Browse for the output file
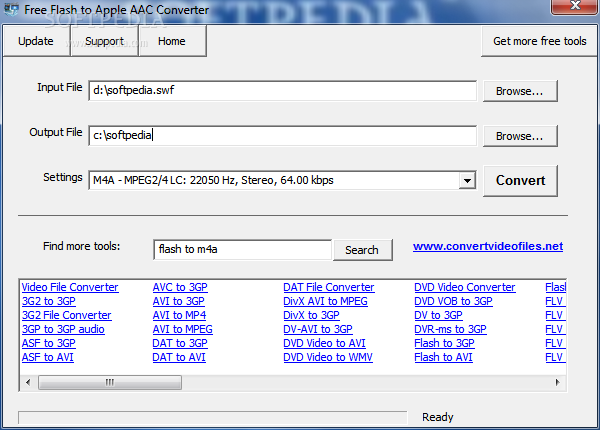Image resolution: width=600 pixels, height=430 pixels. point(520,136)
